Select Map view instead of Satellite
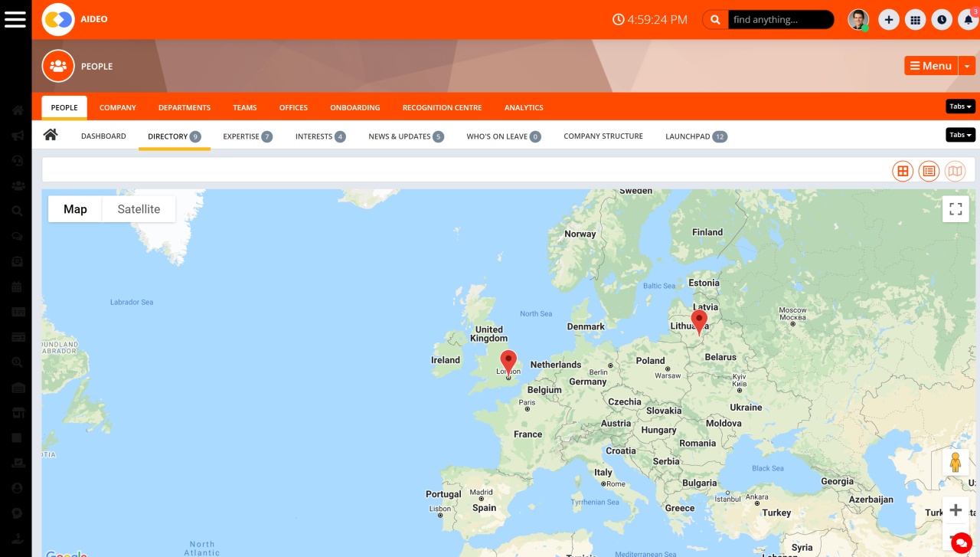The height and width of the screenshot is (557, 980). click(x=74, y=208)
